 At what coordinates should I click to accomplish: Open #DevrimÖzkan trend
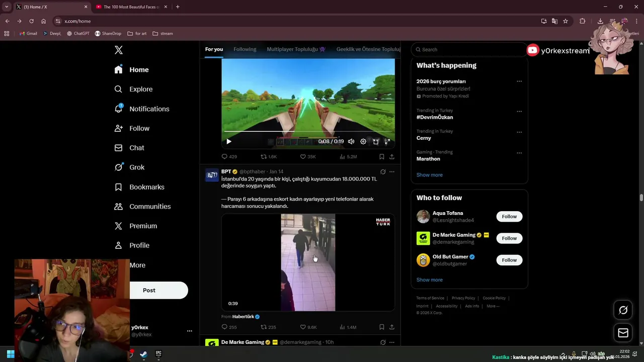[x=435, y=117]
